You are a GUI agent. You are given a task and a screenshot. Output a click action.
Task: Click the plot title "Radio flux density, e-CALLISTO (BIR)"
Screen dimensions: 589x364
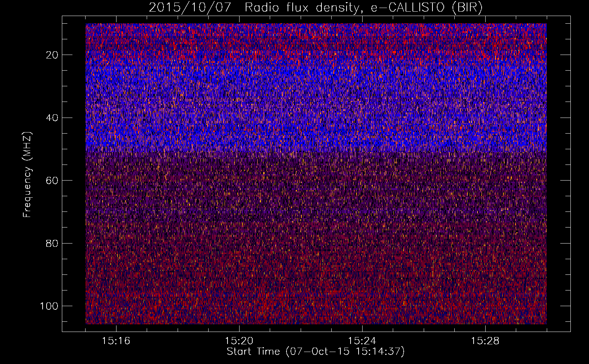[x=364, y=8]
